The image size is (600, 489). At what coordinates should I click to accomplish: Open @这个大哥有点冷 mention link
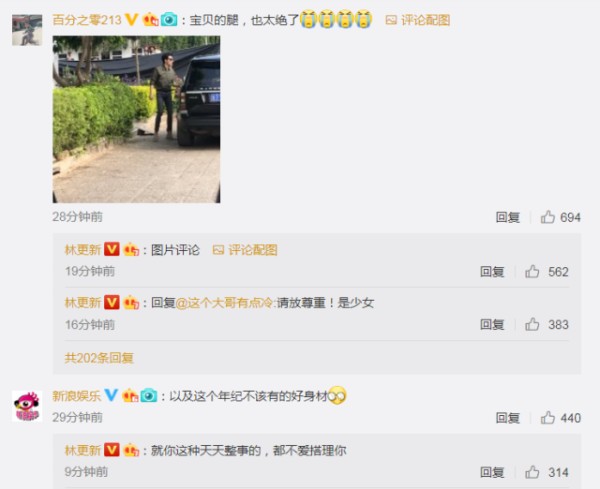(225, 303)
